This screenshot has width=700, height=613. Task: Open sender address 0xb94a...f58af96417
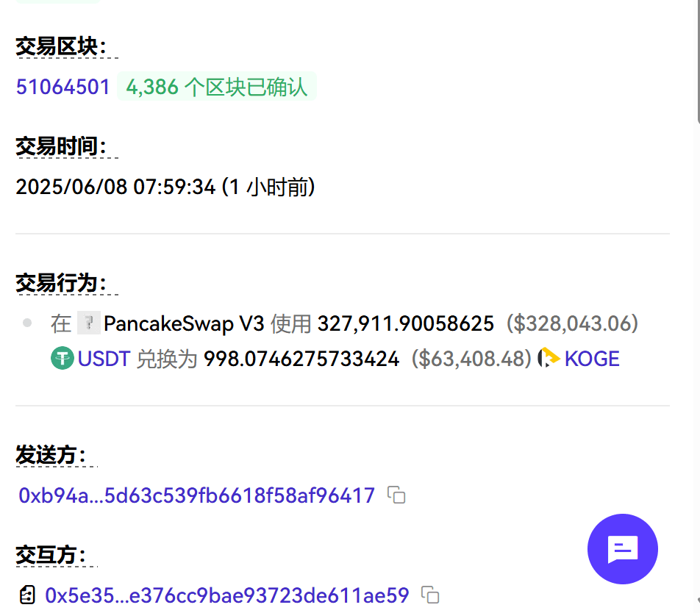(196, 495)
